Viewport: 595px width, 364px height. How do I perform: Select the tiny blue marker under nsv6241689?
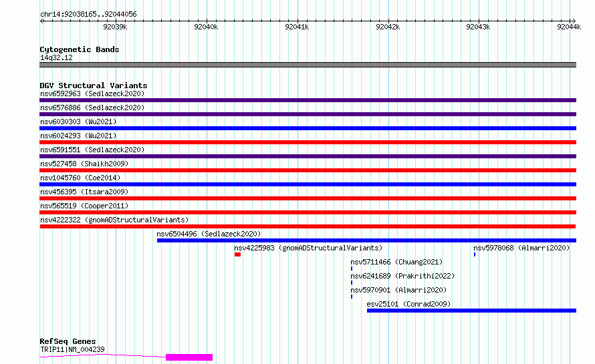click(x=352, y=283)
